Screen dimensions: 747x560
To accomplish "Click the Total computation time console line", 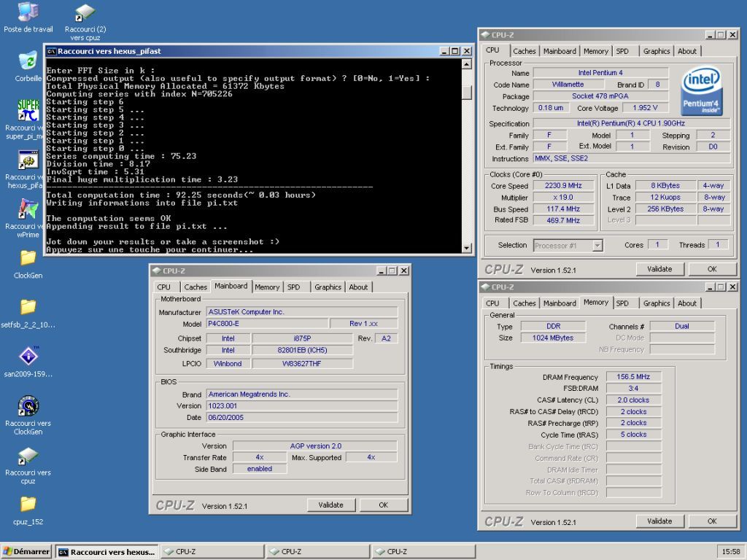I will coord(181,195).
